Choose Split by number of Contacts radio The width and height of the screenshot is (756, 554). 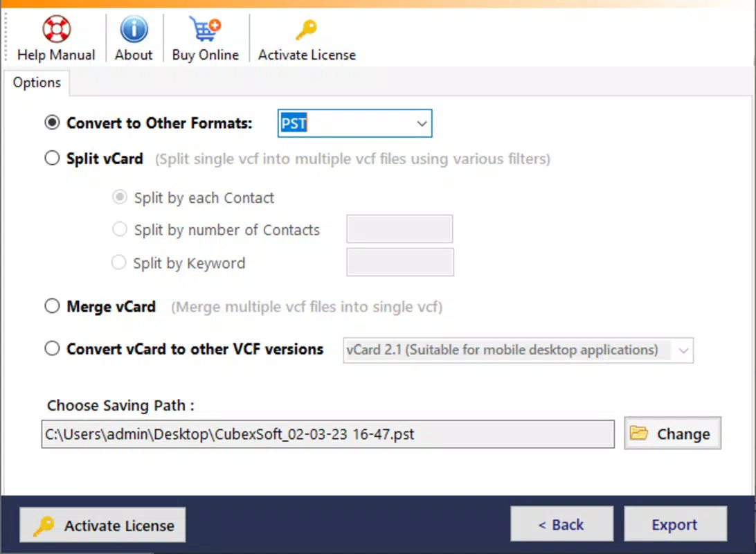(x=120, y=229)
